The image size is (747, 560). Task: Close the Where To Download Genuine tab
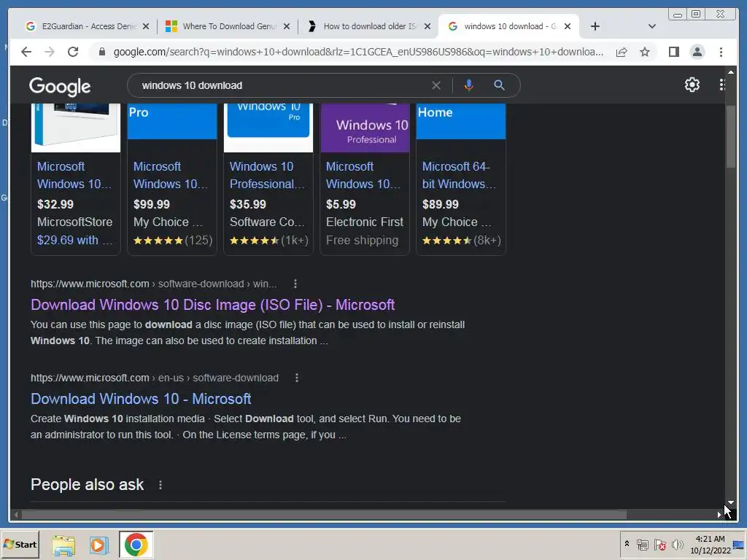[286, 27]
